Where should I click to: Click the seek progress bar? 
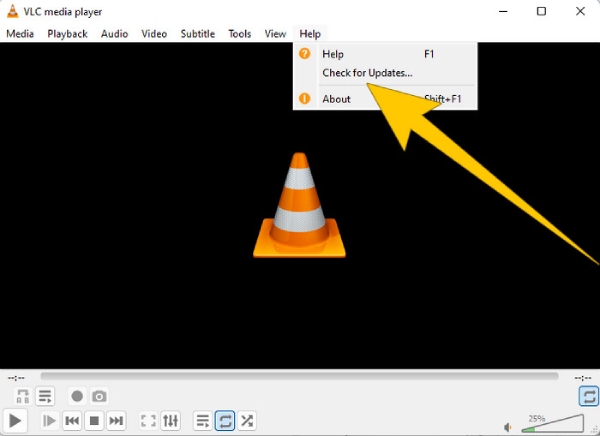(x=299, y=377)
